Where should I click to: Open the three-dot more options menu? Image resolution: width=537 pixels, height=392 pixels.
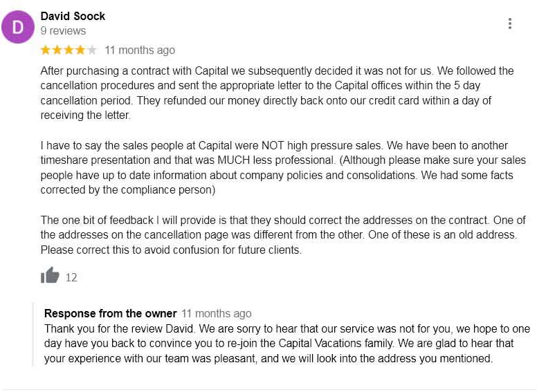[510, 24]
